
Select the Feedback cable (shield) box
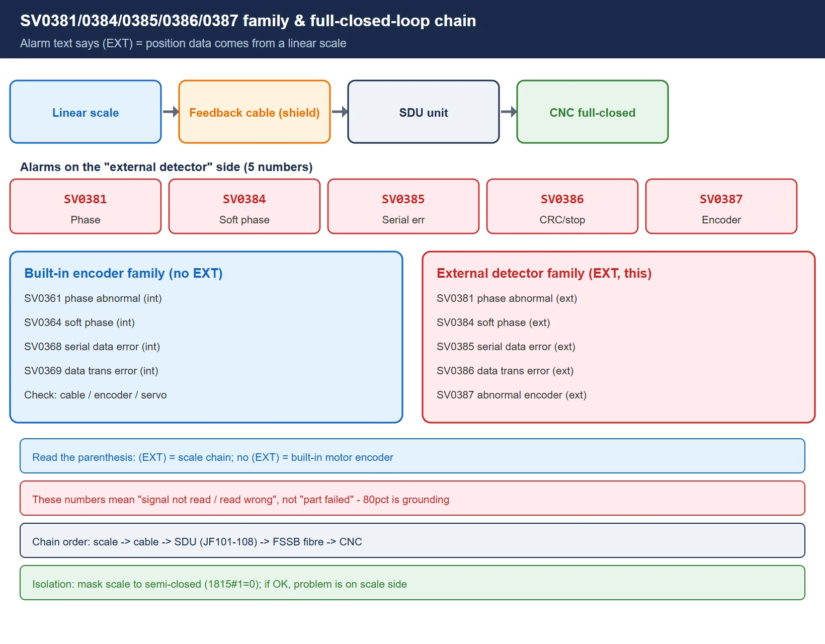click(x=255, y=112)
